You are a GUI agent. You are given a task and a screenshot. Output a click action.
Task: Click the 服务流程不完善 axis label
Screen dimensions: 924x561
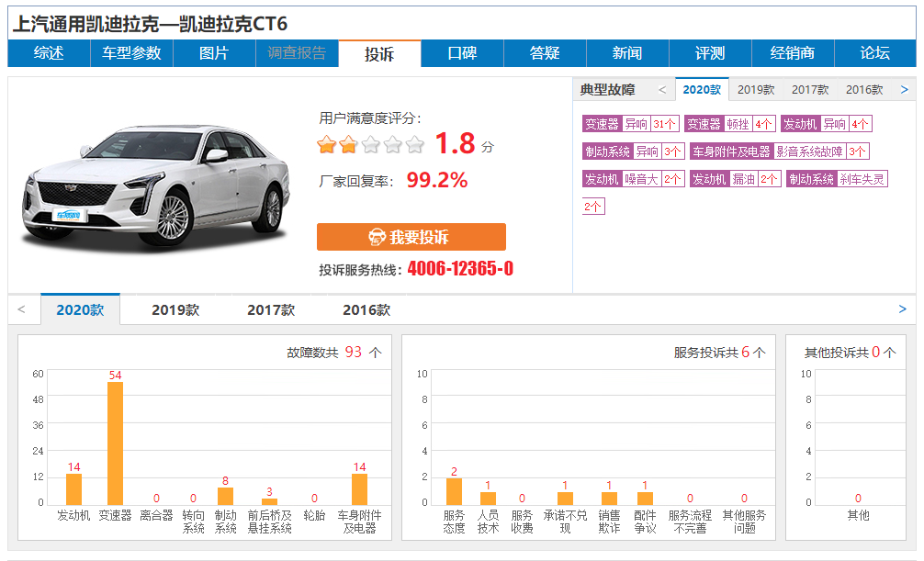click(690, 522)
